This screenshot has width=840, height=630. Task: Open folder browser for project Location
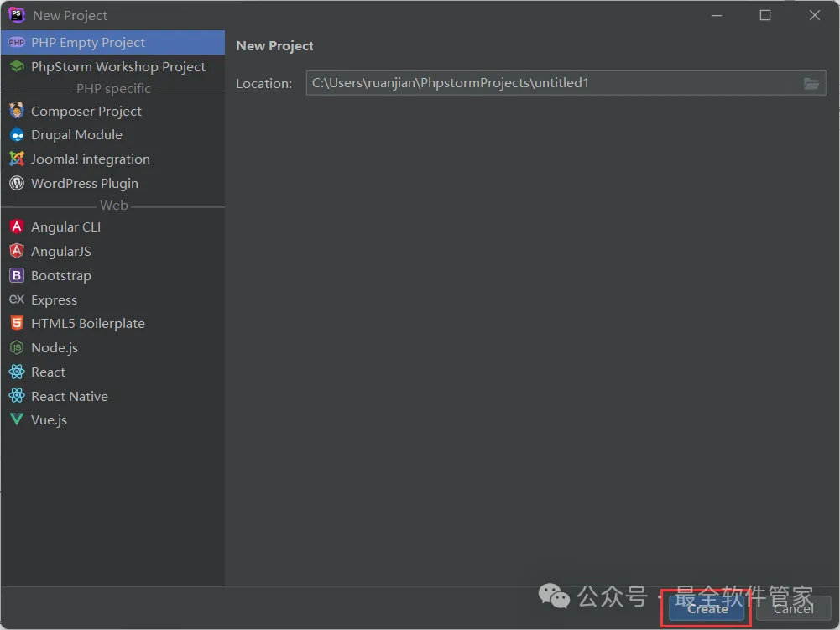coord(811,83)
